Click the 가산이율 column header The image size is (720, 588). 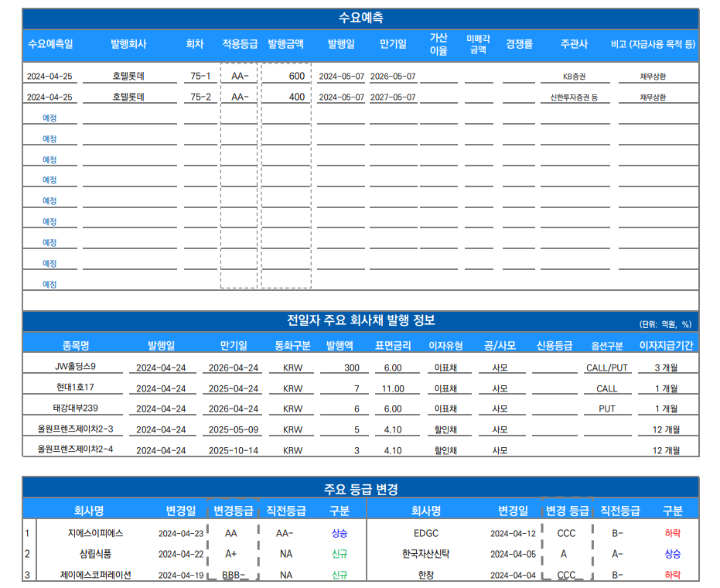438,44
